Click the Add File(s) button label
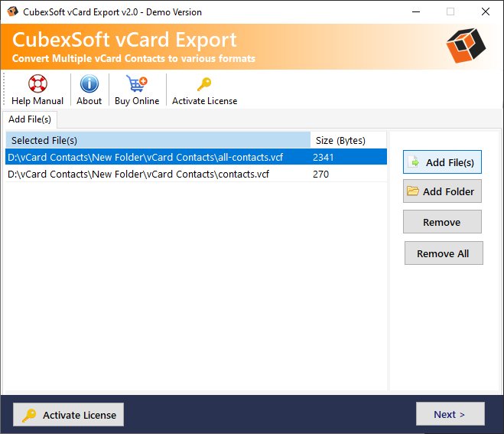Screen dimensions: 504x434 point(450,162)
